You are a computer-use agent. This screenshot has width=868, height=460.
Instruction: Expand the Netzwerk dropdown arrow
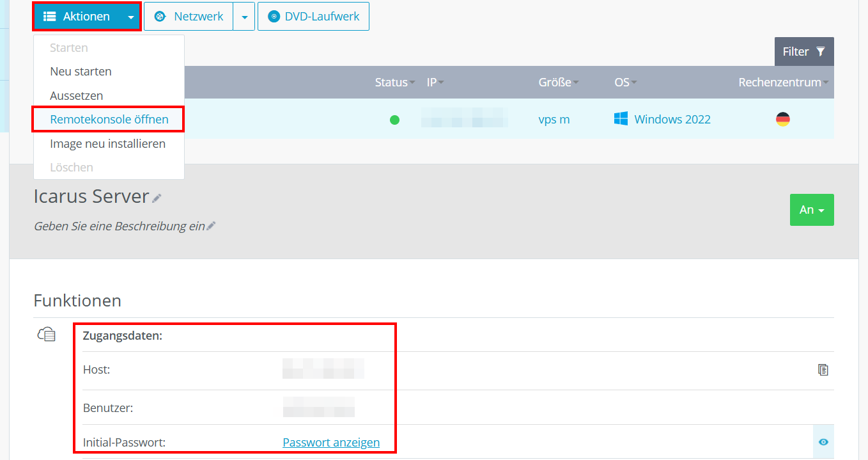click(244, 17)
